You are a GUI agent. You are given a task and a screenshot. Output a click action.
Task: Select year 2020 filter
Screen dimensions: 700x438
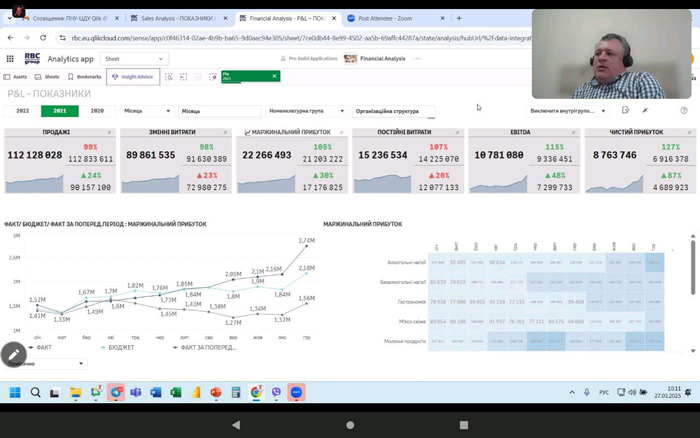97,111
